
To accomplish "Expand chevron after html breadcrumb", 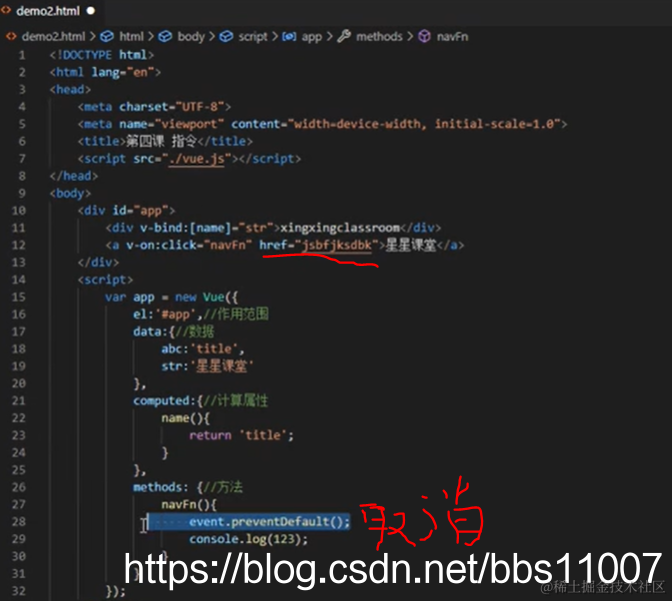I will pyautogui.click(x=151, y=36).
